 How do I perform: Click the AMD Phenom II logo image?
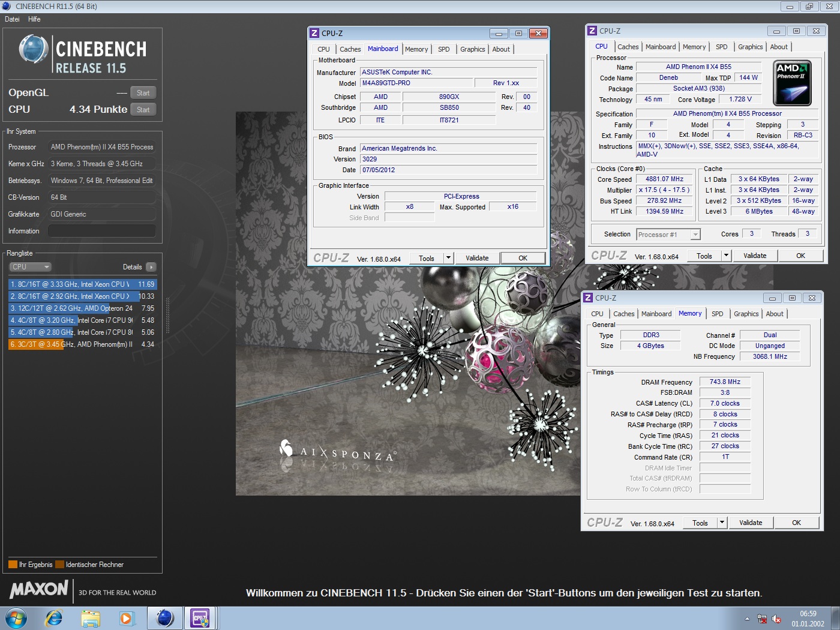tap(793, 83)
